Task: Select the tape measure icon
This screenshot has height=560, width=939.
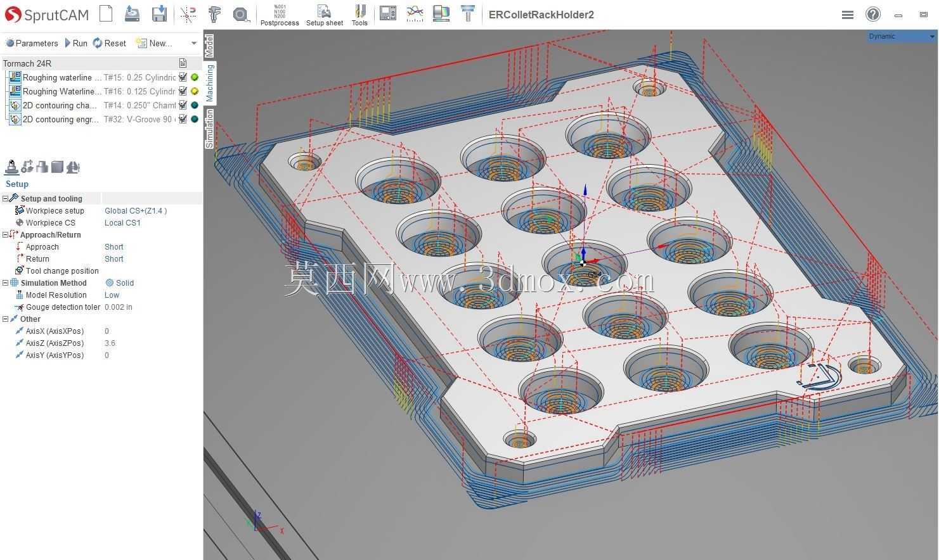Action: pos(241,14)
